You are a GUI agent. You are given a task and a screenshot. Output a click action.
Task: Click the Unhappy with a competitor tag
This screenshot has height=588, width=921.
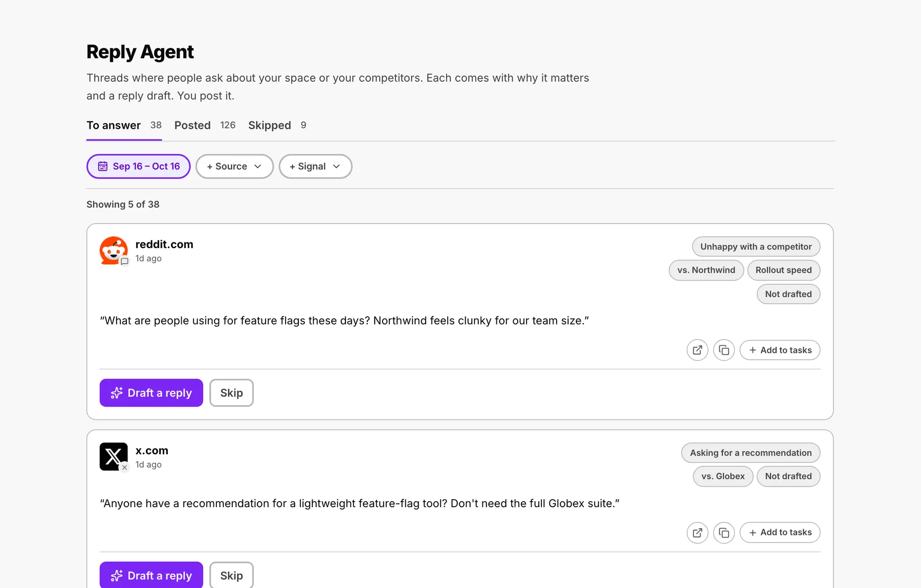tap(756, 246)
